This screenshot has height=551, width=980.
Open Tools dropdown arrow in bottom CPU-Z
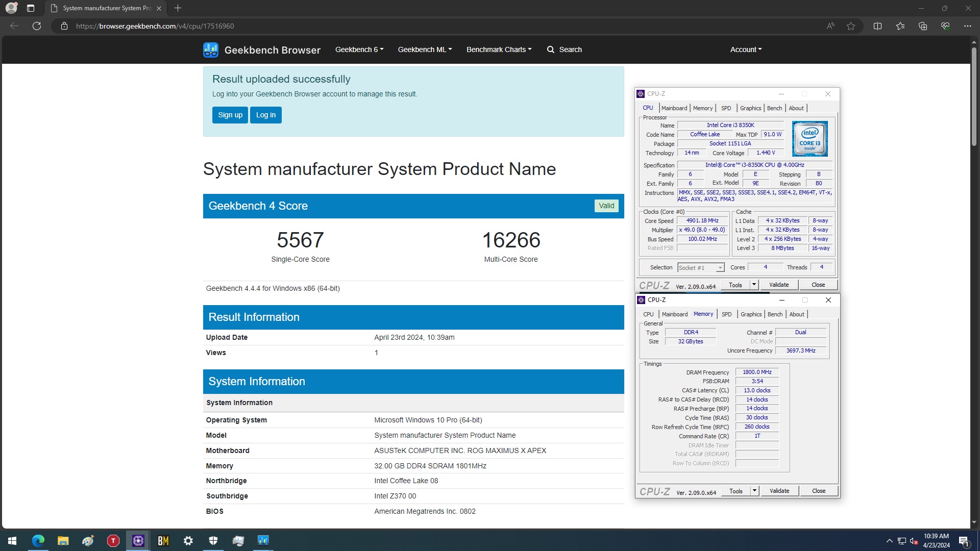[x=754, y=491]
